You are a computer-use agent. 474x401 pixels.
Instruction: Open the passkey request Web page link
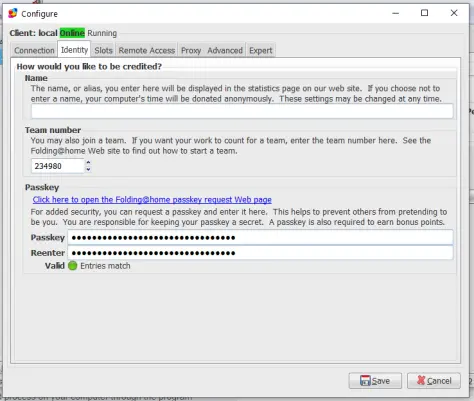pos(152,200)
